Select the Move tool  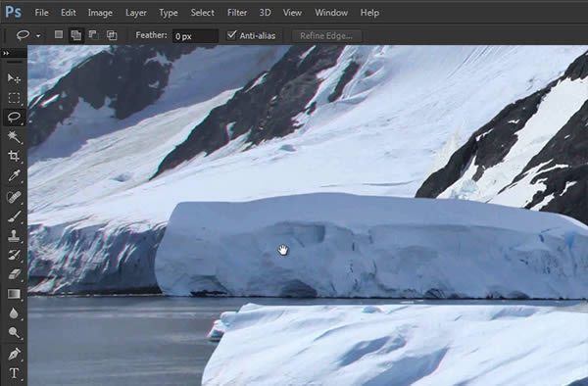[14, 78]
